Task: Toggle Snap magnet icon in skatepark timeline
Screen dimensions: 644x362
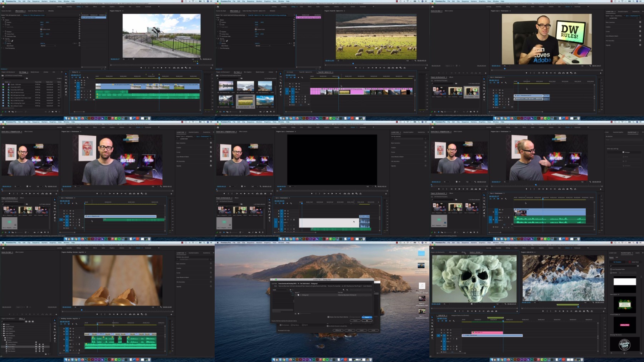Action: [x=76, y=77]
